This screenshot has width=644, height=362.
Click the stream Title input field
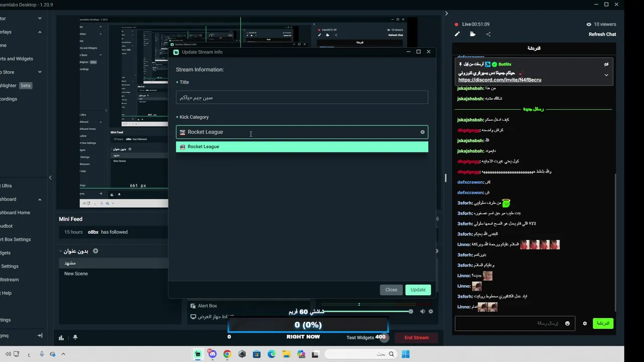[302, 98]
